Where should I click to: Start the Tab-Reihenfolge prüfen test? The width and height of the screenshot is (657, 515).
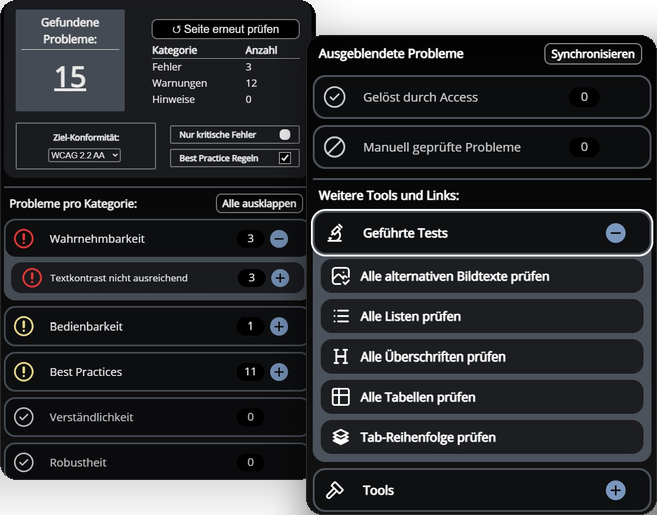482,437
